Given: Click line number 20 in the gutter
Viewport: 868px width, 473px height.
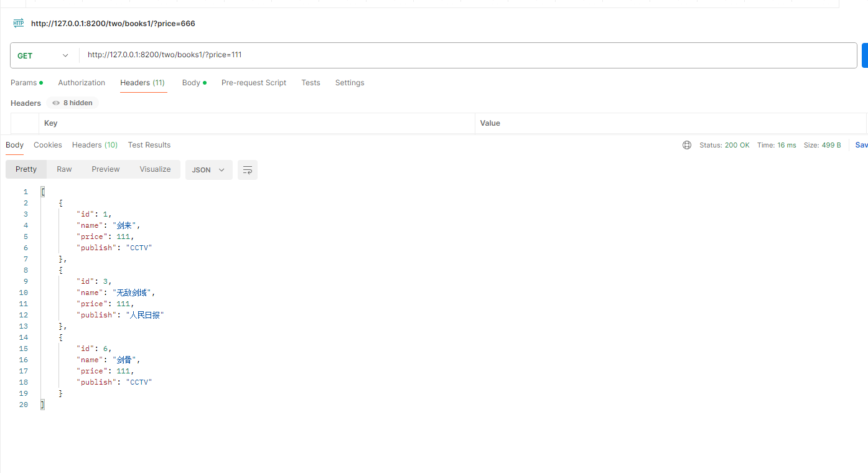Looking at the screenshot, I should point(24,405).
